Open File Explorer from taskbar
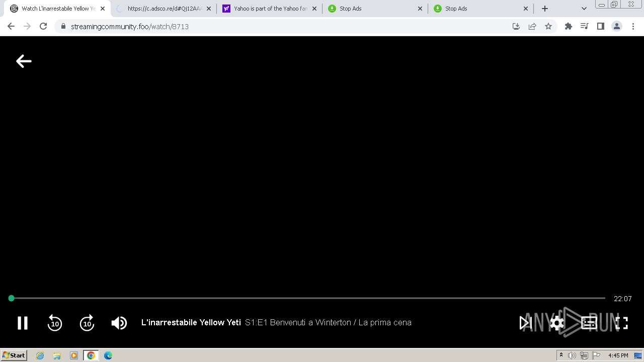This screenshot has width=644, height=362. [x=57, y=355]
